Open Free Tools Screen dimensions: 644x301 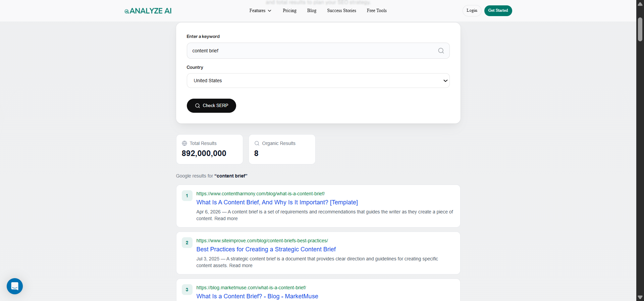[377, 11]
